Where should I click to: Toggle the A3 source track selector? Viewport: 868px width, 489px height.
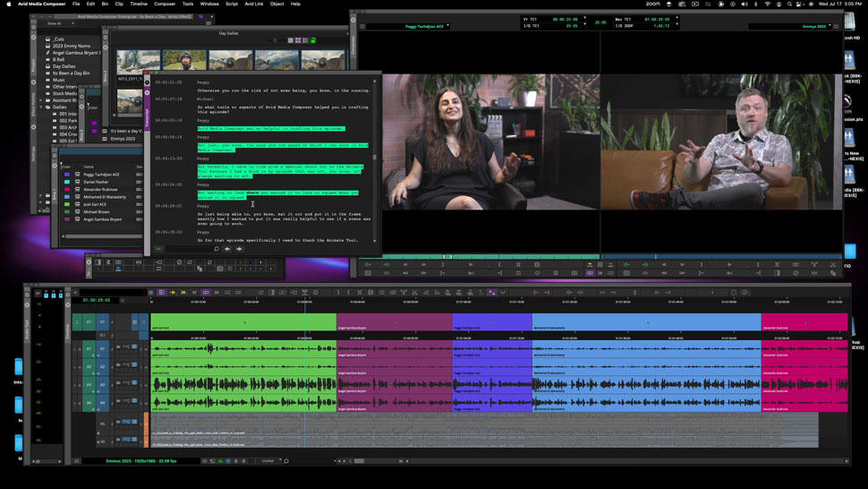point(89,384)
